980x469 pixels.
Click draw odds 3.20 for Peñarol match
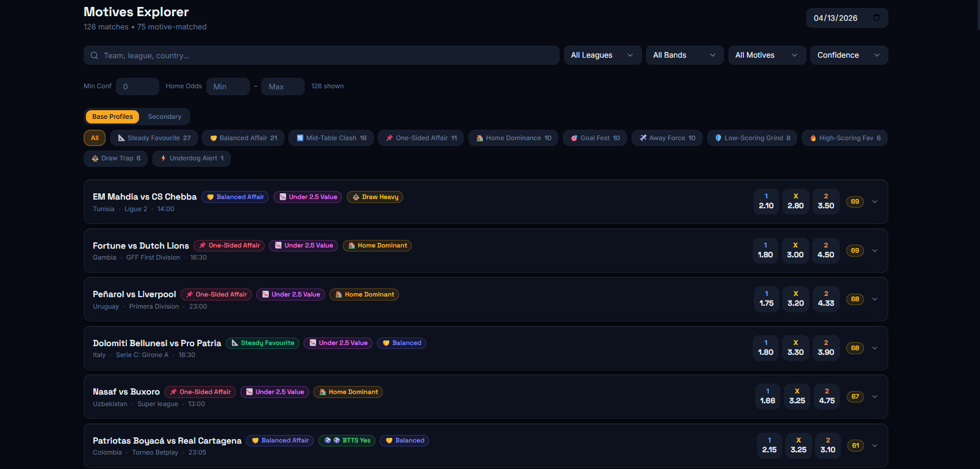coord(795,299)
